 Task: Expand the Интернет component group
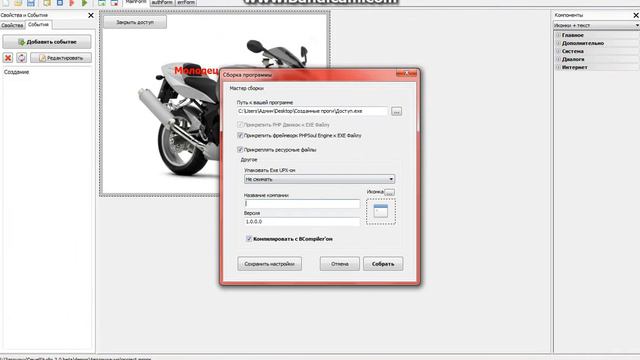point(558,67)
